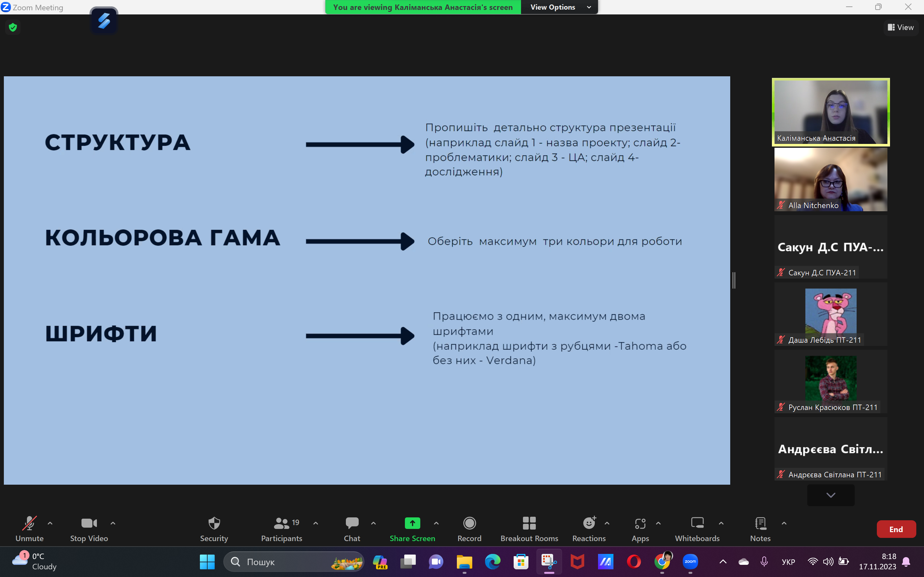Select Alla Nitchenko's video thumbnail
Viewport: 924px width, 577px height.
point(830,180)
